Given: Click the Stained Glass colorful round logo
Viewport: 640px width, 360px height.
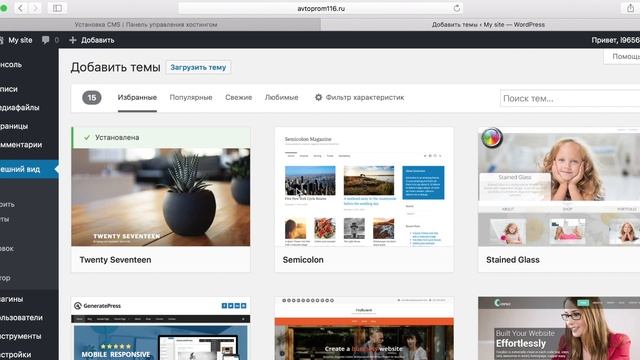Looking at the screenshot, I should [492, 138].
